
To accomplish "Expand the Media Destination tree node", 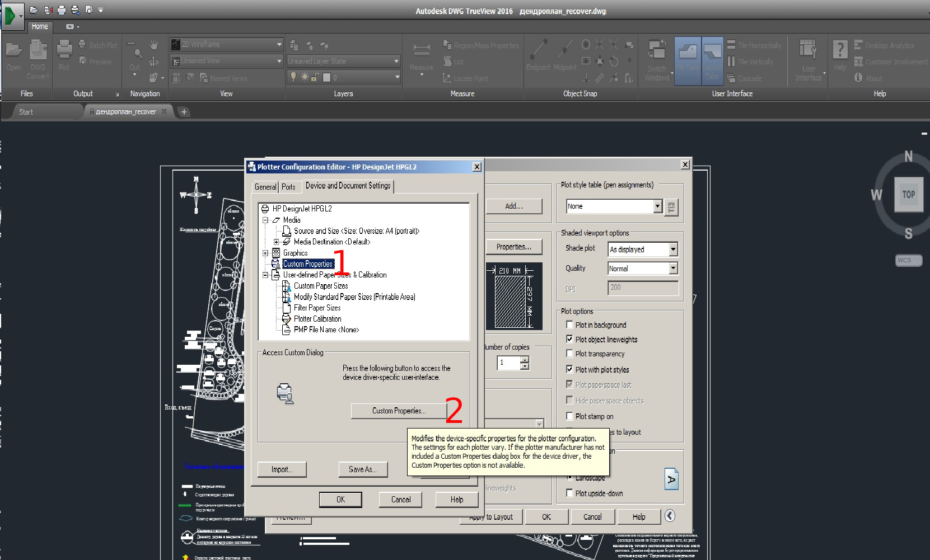I will click(276, 242).
